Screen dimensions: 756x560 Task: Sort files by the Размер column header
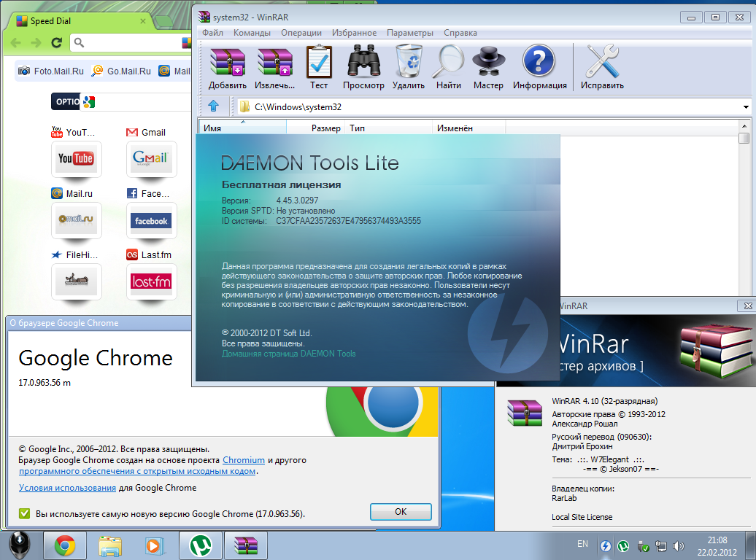pyautogui.click(x=316, y=128)
